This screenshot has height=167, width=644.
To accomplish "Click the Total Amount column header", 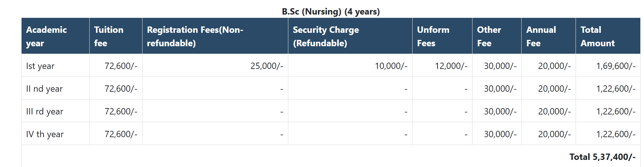I will [x=597, y=36].
